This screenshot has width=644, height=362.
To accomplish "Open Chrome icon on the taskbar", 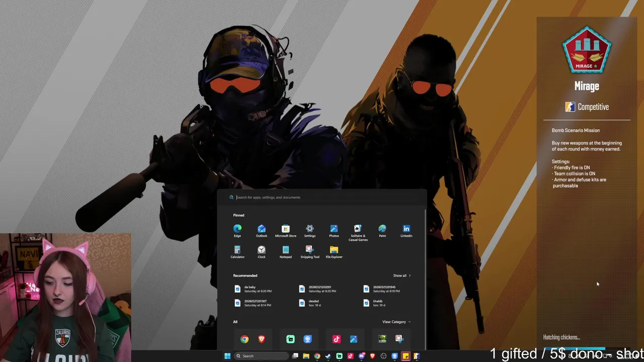I will click(317, 356).
